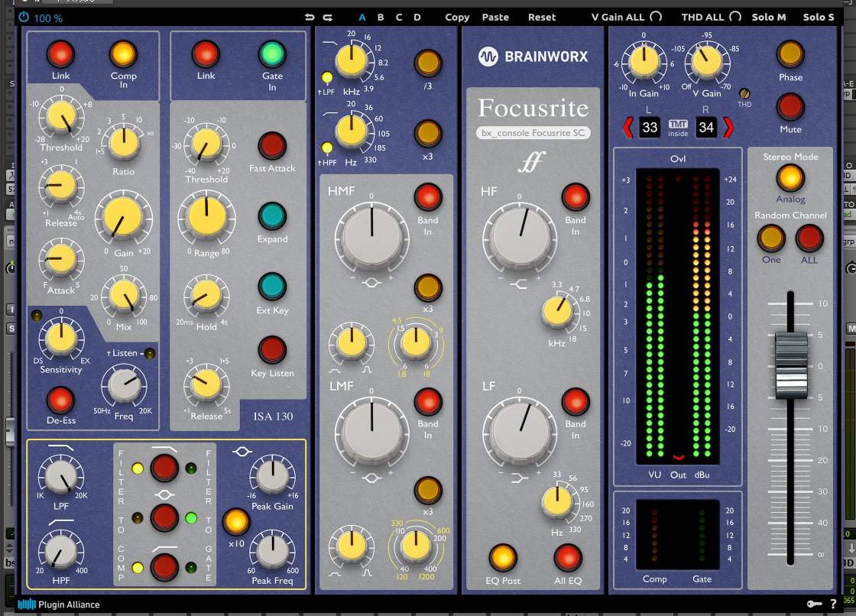This screenshot has height=616, width=856.
Task: Click the redo arrow icon
Action: click(328, 18)
